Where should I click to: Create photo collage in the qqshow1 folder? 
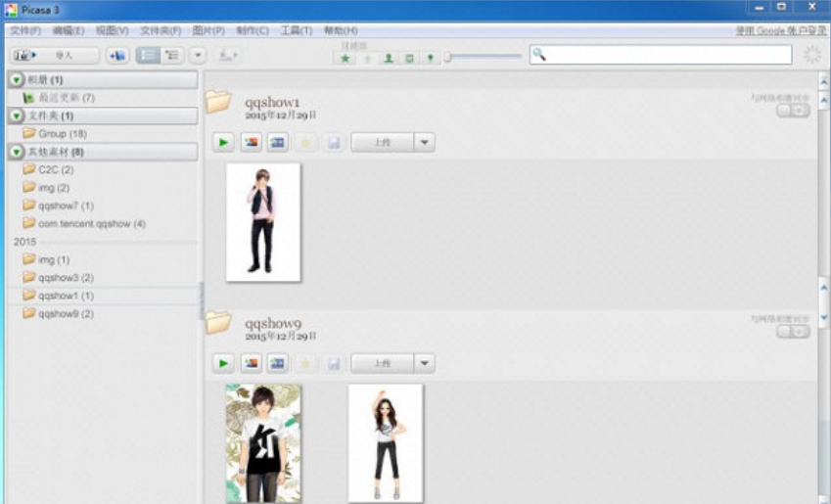click(x=251, y=143)
